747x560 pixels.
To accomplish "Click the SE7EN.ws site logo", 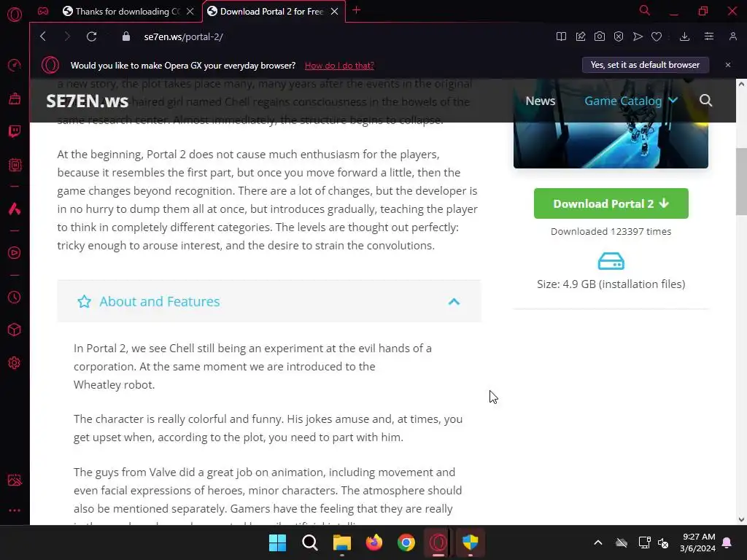I will point(88,101).
